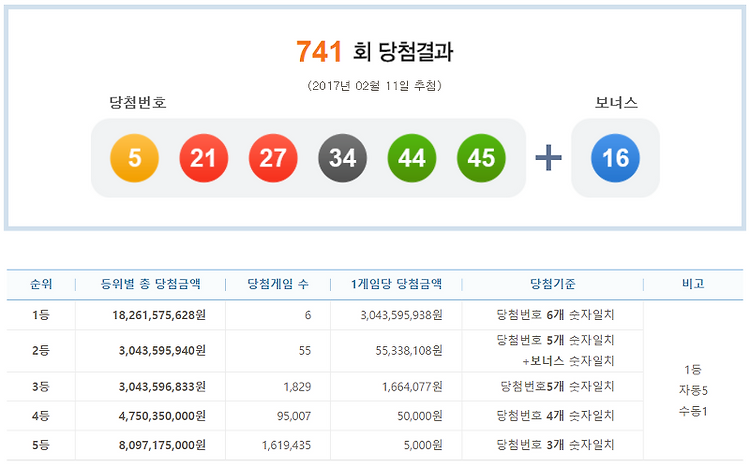Click the '수동1' note in 비고 column

pyautogui.click(x=693, y=411)
